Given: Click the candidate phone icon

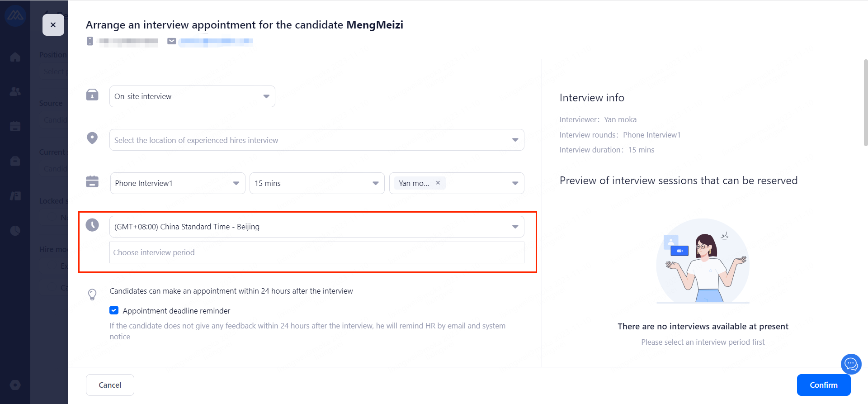Looking at the screenshot, I should [90, 41].
